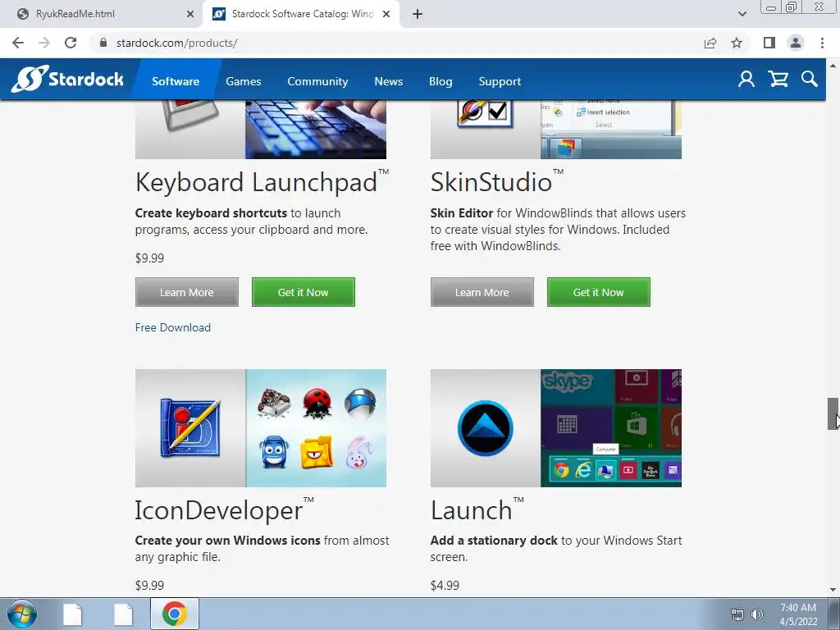Open the Chrome profile avatar
Image resolution: width=840 pixels, height=630 pixels.
pyautogui.click(x=796, y=43)
